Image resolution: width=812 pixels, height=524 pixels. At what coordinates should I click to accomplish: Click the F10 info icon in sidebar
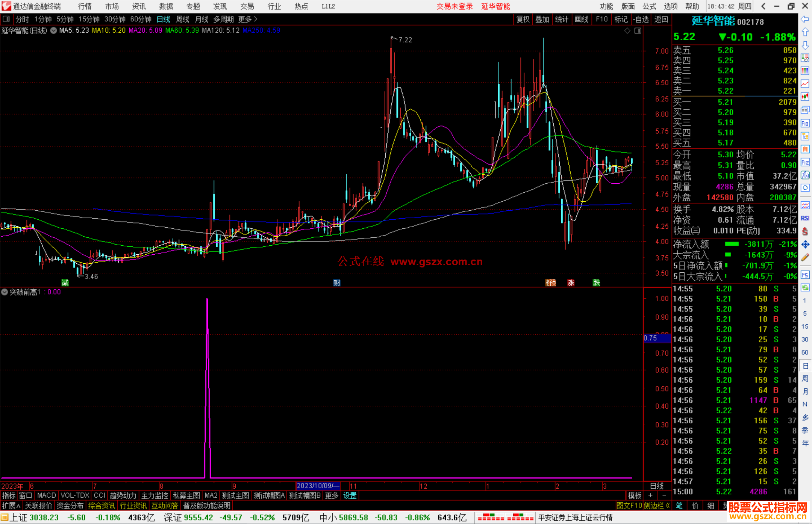805,123
